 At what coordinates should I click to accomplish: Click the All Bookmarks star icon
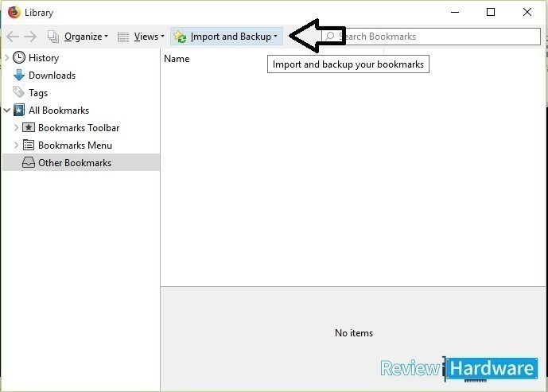coord(19,110)
